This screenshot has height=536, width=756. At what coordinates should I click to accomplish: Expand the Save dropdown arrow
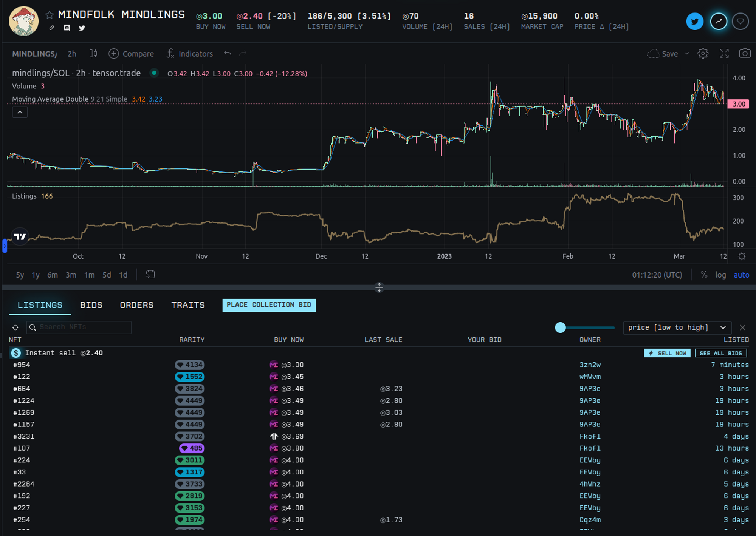click(687, 53)
